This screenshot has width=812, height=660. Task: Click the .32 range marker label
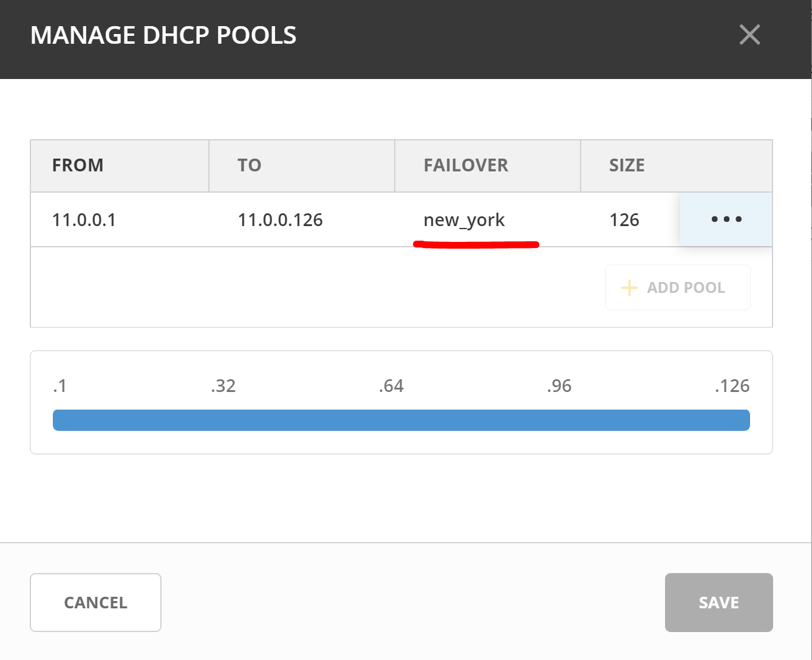223,386
